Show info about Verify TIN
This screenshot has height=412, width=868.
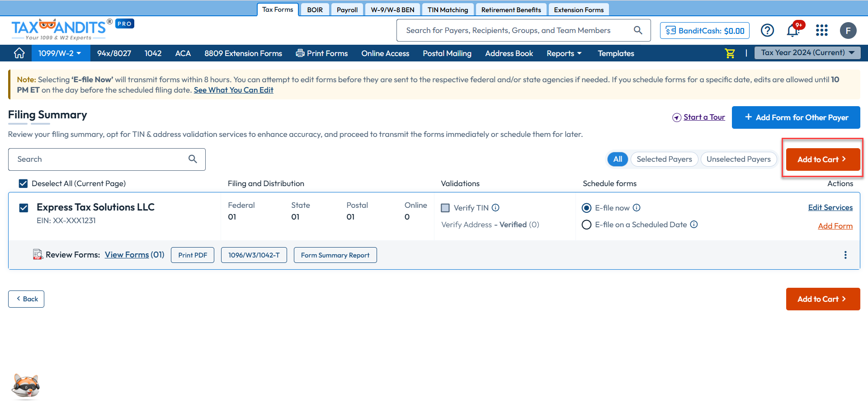click(495, 208)
